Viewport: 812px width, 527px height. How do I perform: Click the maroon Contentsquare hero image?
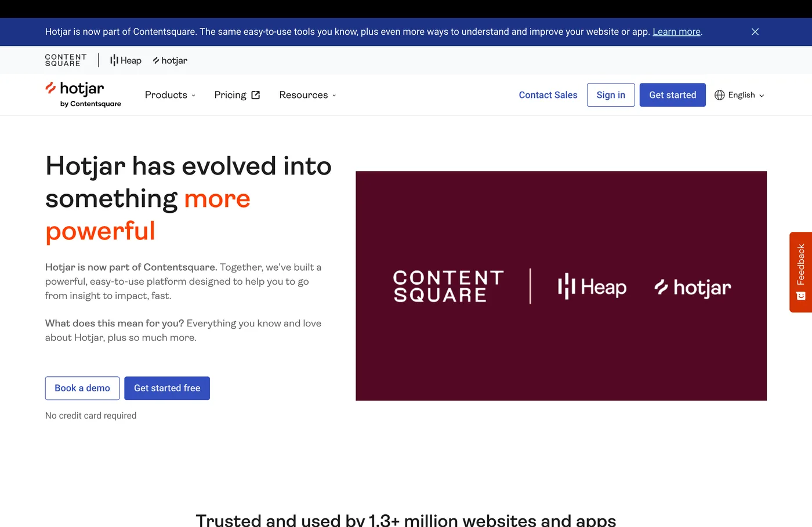pos(560,286)
